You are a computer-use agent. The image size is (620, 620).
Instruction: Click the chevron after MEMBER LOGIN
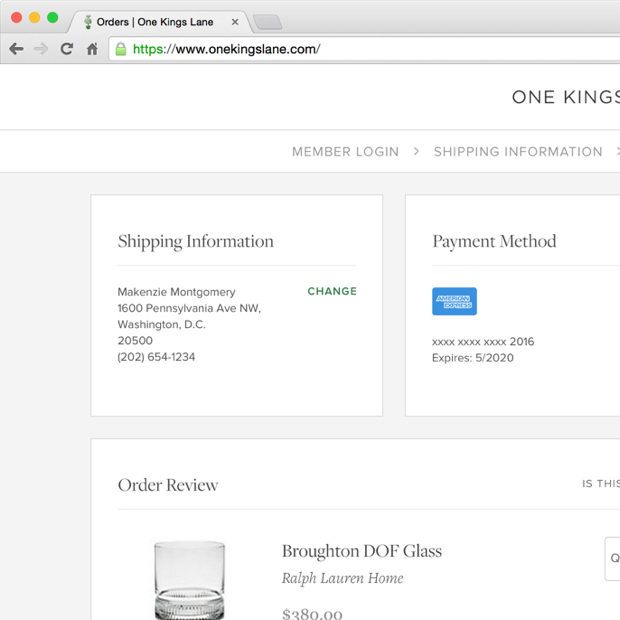(418, 152)
